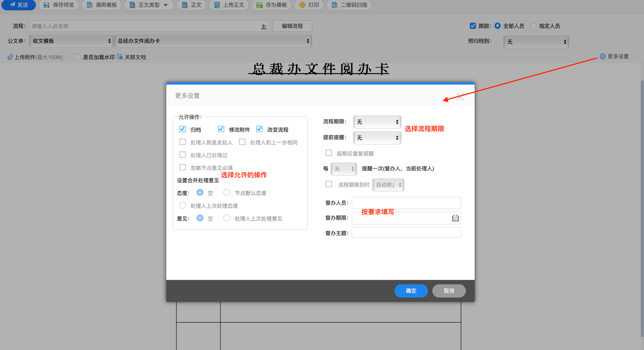Viewport: 644px width, 350px height.
Task: Select the 指定人员 tracking radio button
Action: pyautogui.click(x=533, y=25)
